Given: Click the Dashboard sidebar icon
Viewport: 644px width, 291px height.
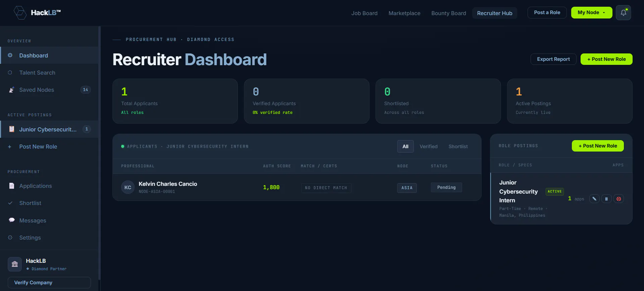Looking at the screenshot, I should (10, 55).
